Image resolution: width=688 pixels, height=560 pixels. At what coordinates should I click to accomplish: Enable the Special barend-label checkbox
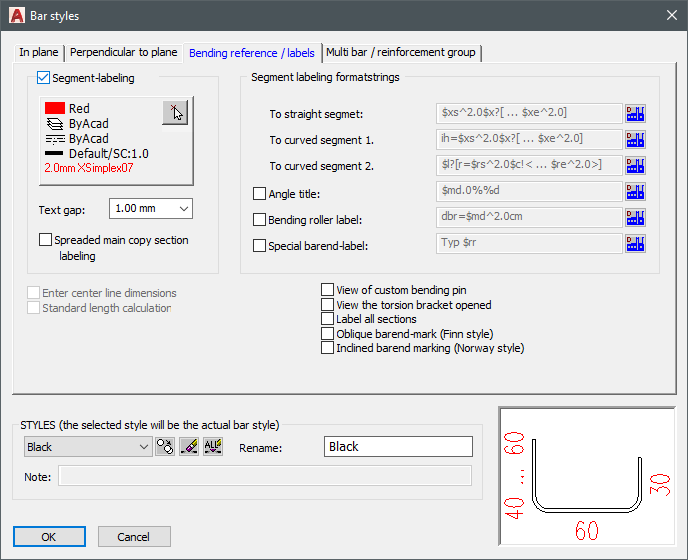coord(259,245)
